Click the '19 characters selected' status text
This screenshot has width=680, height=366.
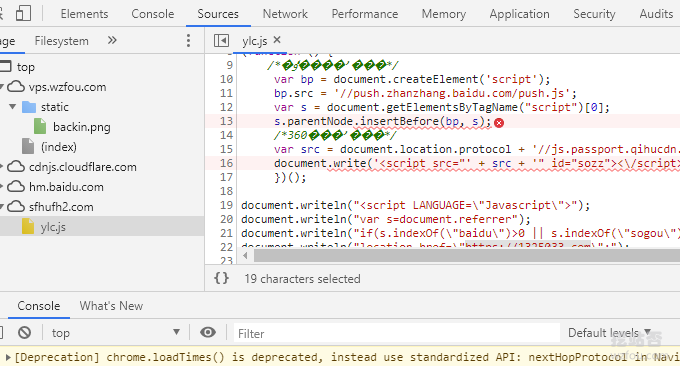pos(302,279)
